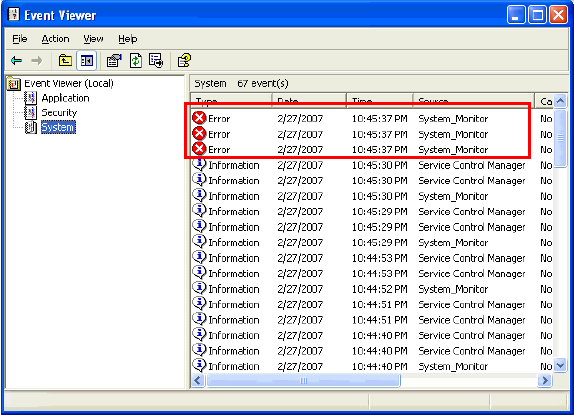This screenshot has height=415, width=574.
Task: Select Event Viewer (Local) root node
Action: [68, 83]
